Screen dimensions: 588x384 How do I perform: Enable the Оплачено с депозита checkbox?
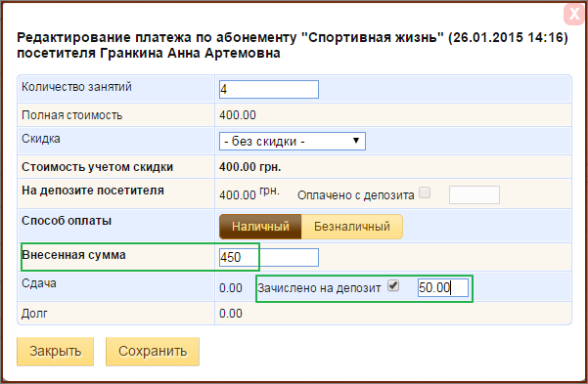click(425, 192)
